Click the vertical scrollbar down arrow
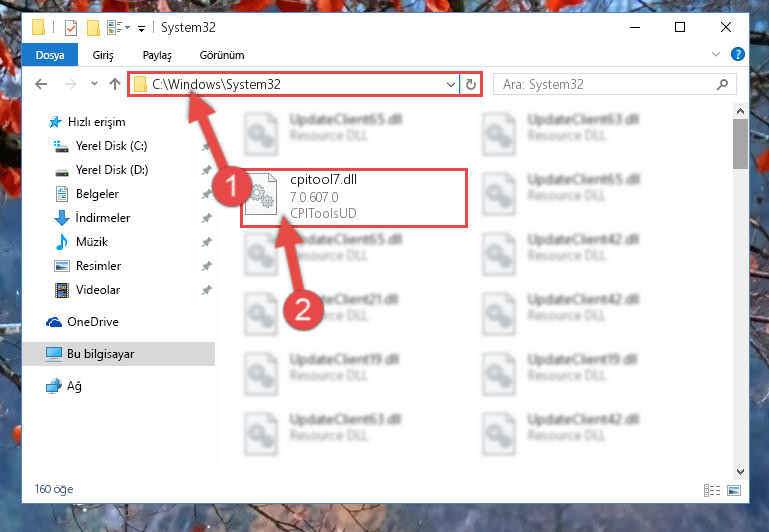 (740, 472)
